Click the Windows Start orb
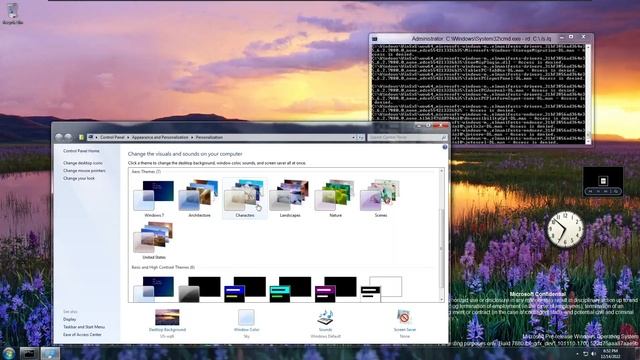 pyautogui.click(x=9, y=353)
